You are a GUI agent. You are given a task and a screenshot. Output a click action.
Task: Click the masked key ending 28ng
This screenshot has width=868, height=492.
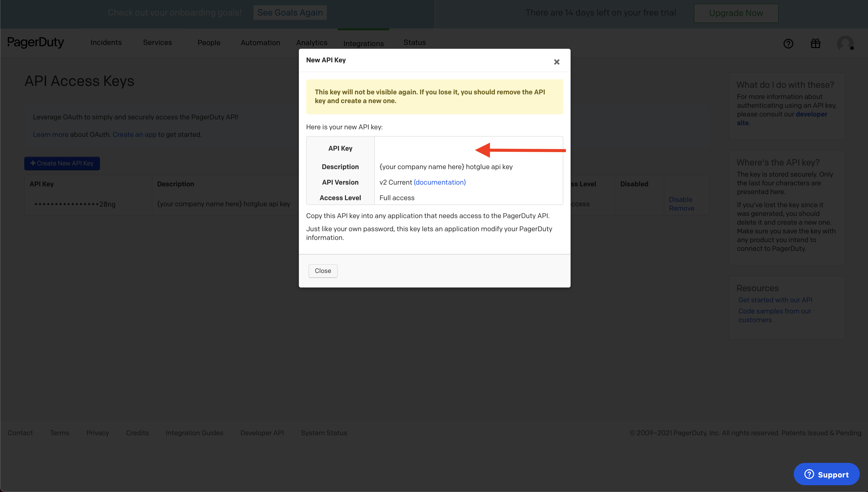tap(75, 204)
